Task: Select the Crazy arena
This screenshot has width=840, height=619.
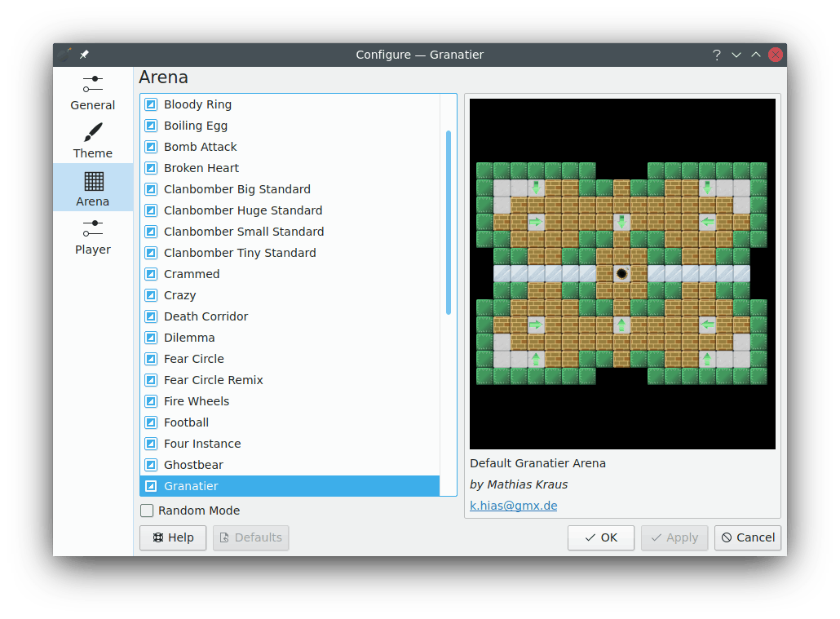Action: point(290,295)
